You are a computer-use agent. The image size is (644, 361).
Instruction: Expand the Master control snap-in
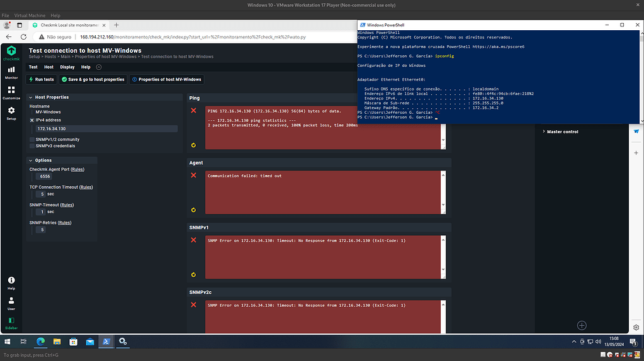point(544,131)
